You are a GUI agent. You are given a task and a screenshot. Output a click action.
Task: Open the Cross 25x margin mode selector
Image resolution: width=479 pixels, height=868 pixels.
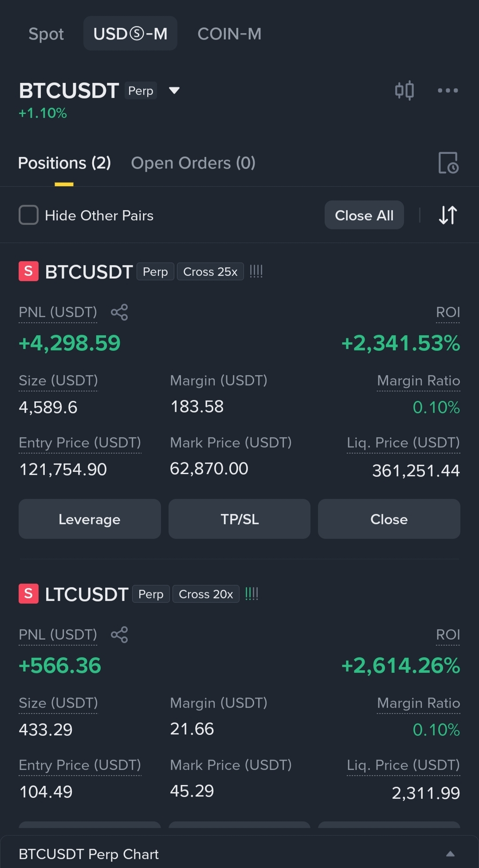point(210,271)
